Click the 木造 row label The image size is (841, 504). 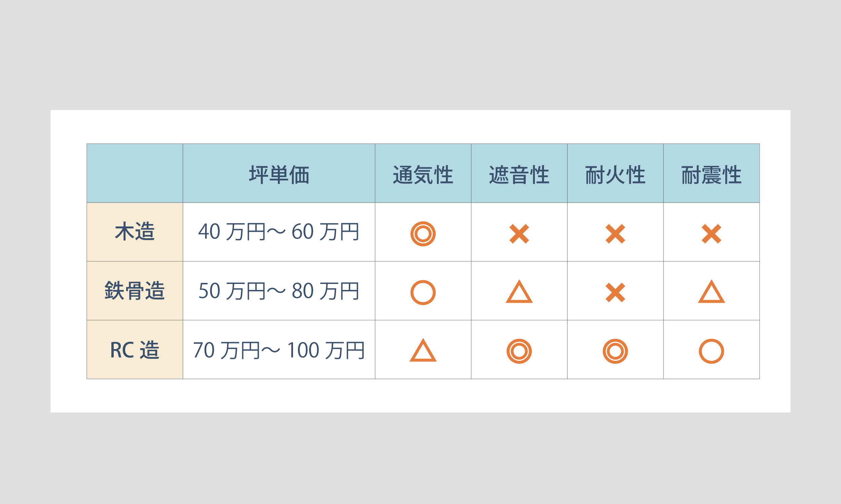(135, 232)
